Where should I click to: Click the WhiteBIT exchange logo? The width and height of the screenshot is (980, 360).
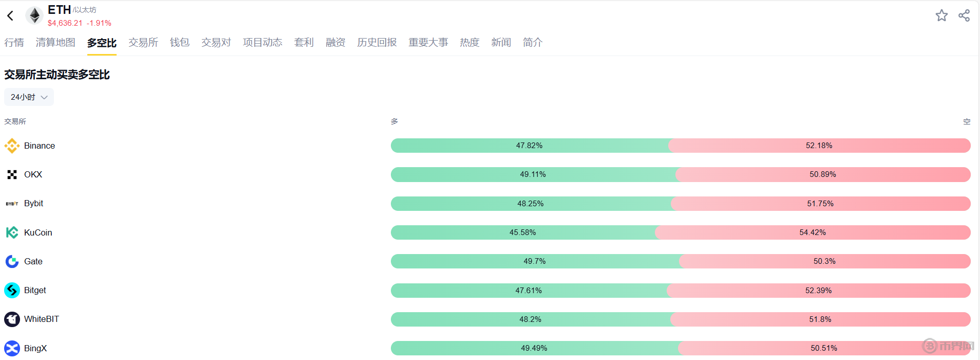pyautogui.click(x=12, y=319)
